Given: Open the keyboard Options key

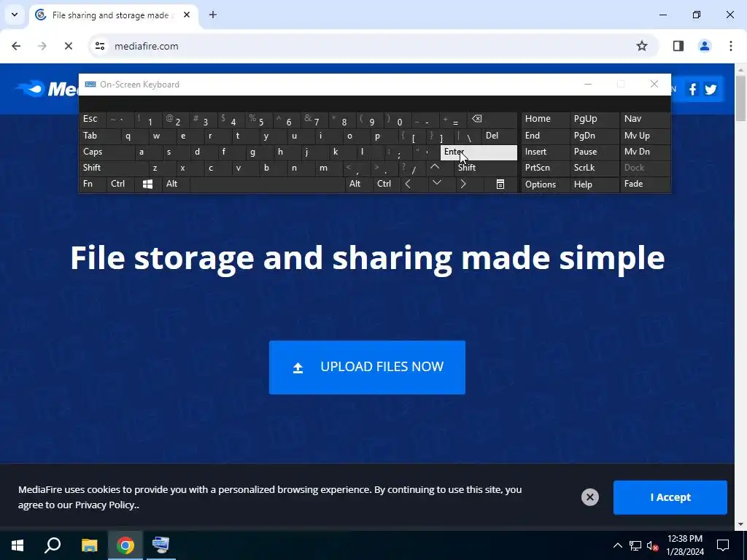Looking at the screenshot, I should 546,184.
